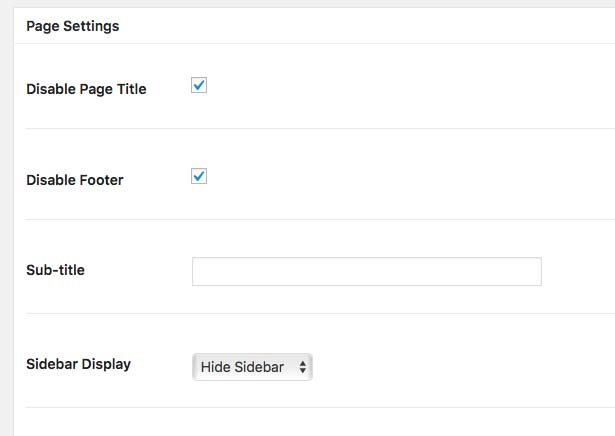This screenshot has height=436, width=615.
Task: Focus the empty Sub-title input box
Action: (367, 271)
